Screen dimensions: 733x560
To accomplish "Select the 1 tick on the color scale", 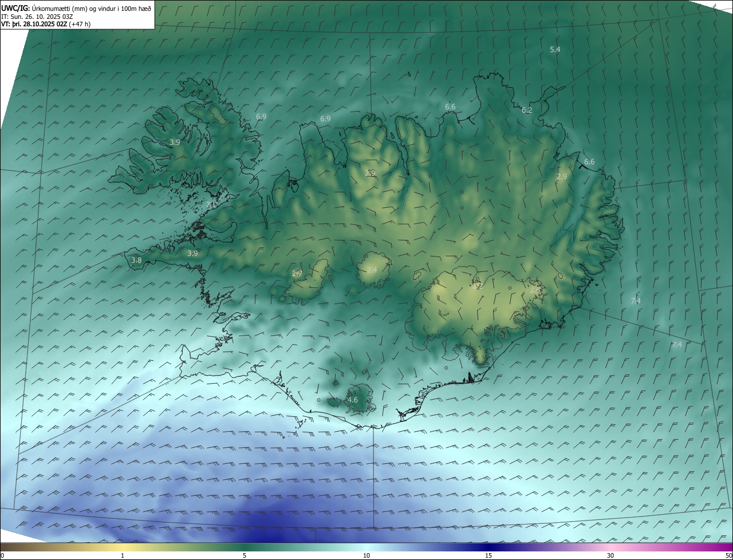I will coord(123,555).
